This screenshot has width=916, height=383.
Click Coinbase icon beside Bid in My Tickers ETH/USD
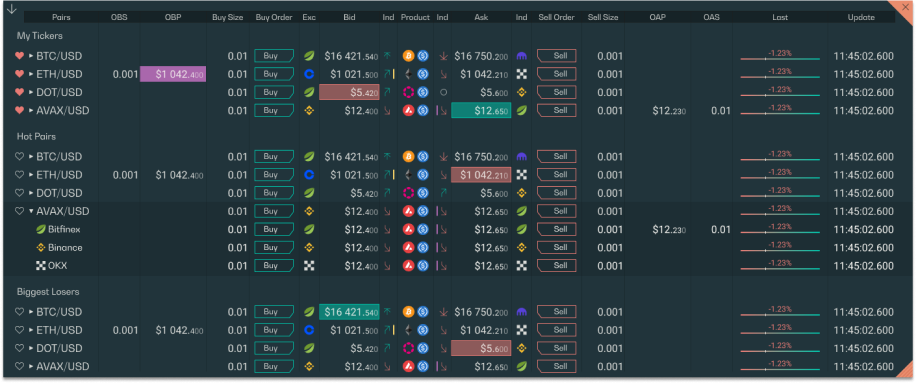coord(309,75)
